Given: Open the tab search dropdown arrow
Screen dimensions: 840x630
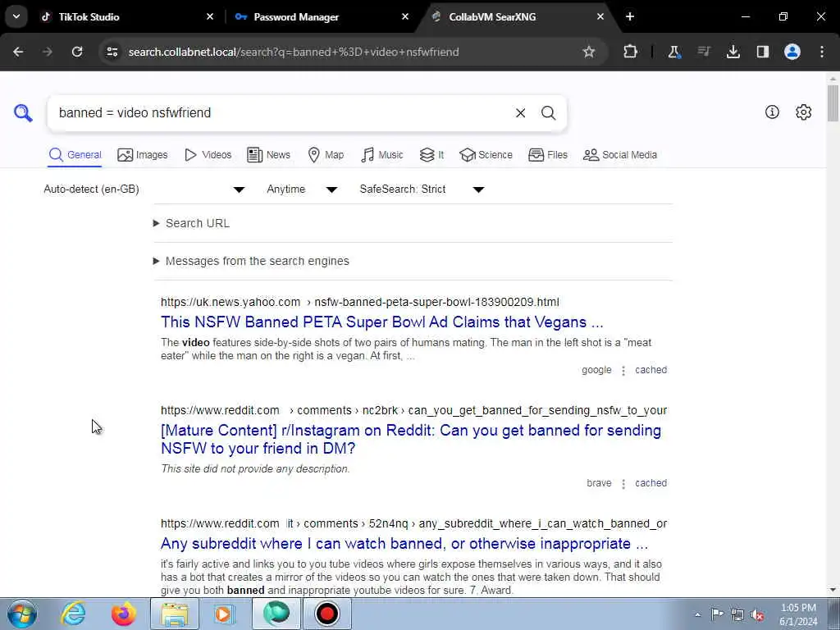Looking at the screenshot, I should click(16, 16).
